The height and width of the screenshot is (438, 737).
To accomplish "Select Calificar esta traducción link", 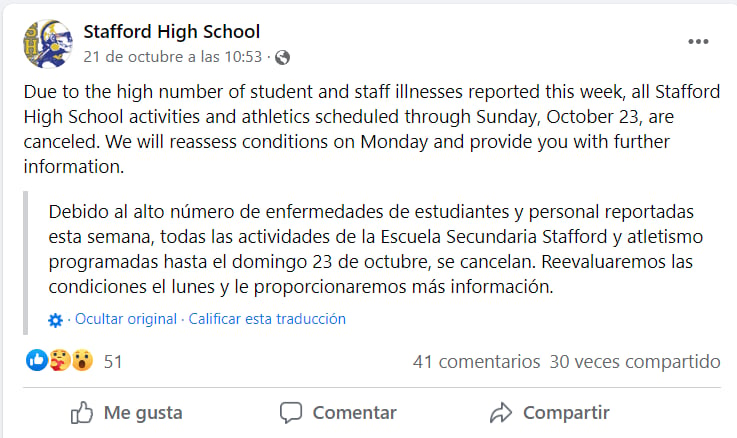I will [x=267, y=319].
